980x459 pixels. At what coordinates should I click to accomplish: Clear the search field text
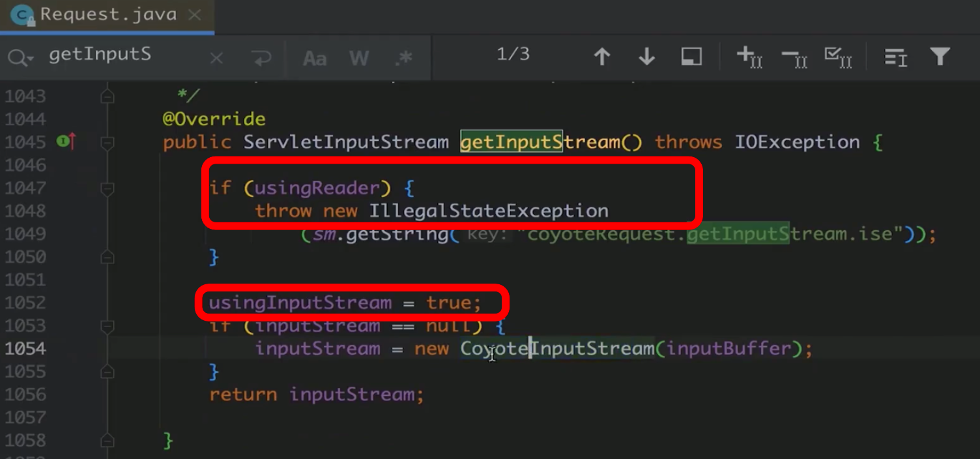coord(216,58)
